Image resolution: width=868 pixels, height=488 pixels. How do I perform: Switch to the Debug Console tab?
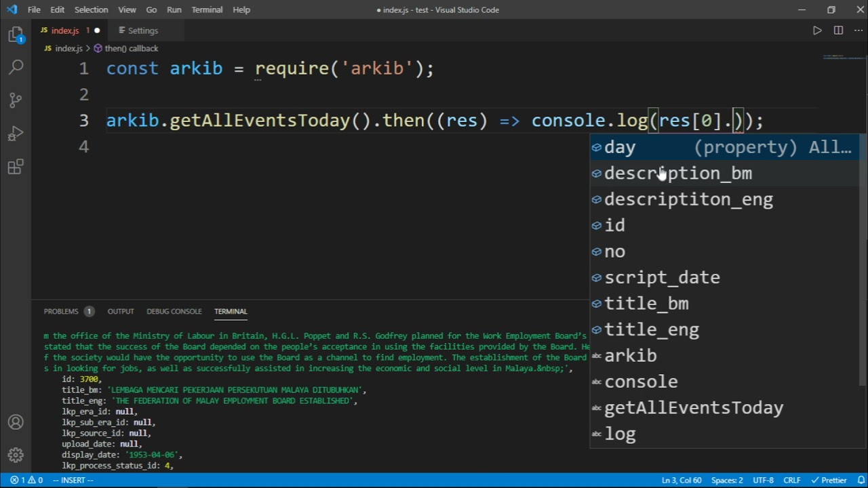tap(174, 311)
